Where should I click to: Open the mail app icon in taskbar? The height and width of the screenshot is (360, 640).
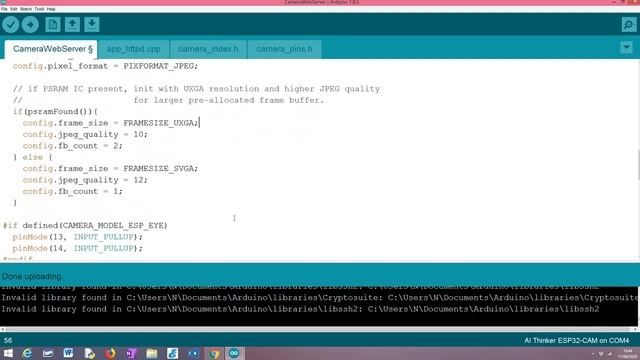tap(48, 353)
